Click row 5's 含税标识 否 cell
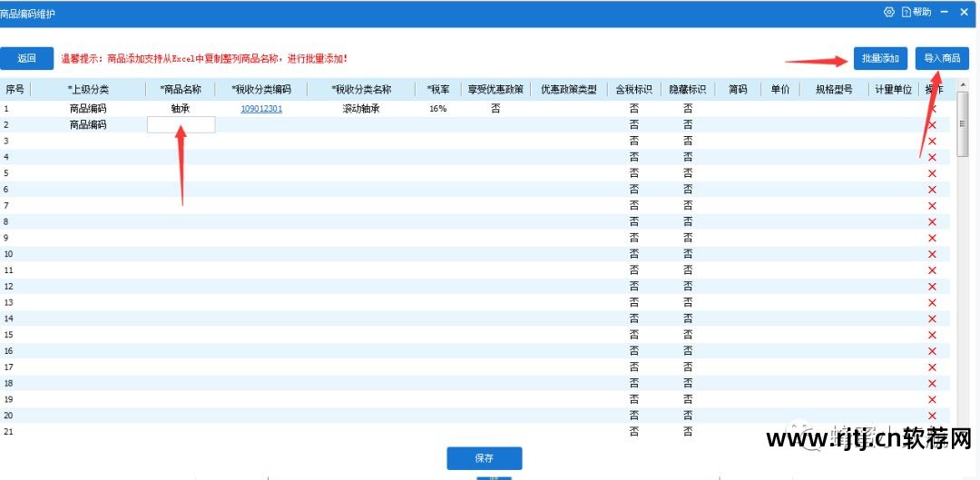The height and width of the screenshot is (480, 980). pos(633,173)
